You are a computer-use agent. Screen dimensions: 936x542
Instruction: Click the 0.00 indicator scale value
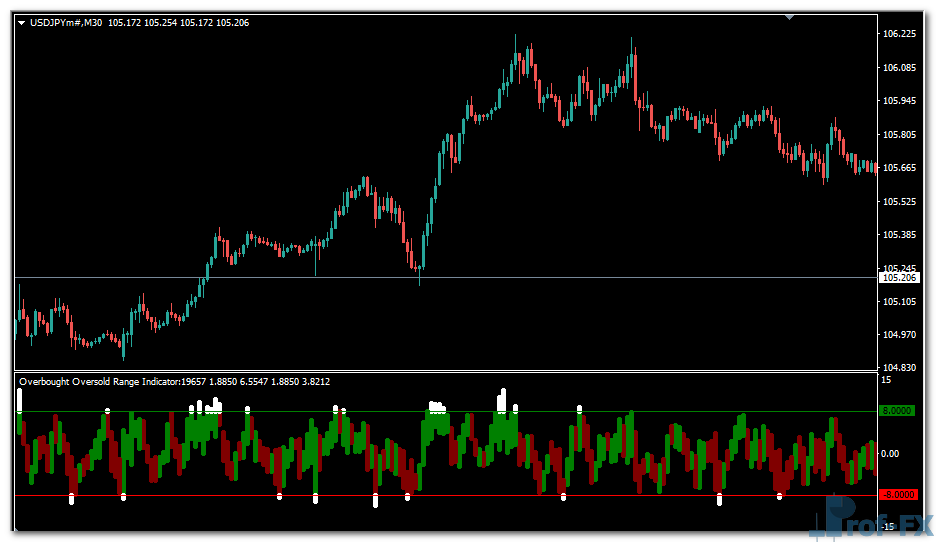point(892,453)
